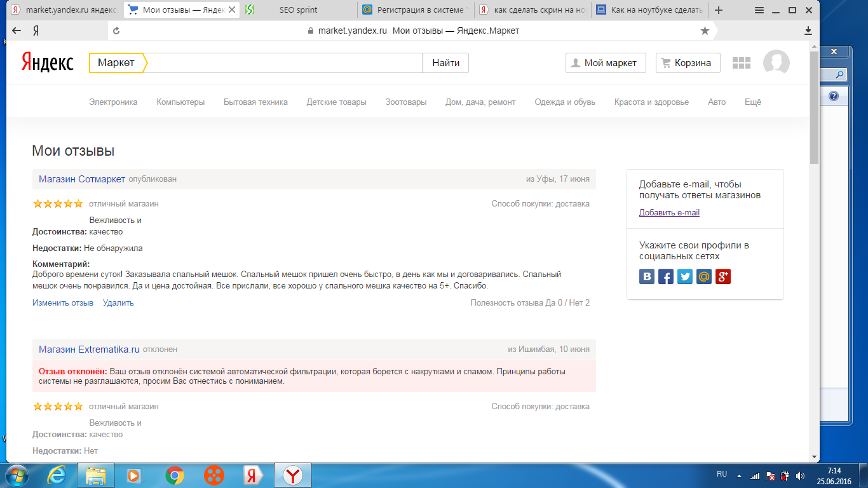Click the Google Plus social icon
This screenshot has height=488, width=868.
(723, 276)
